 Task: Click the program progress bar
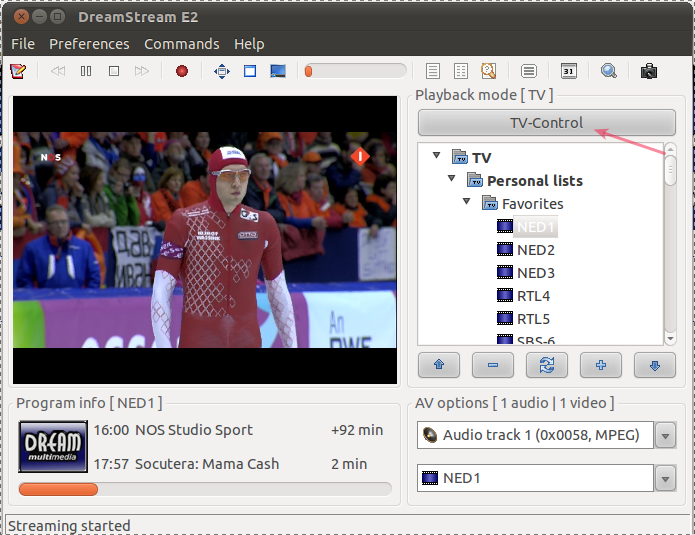pos(205,489)
